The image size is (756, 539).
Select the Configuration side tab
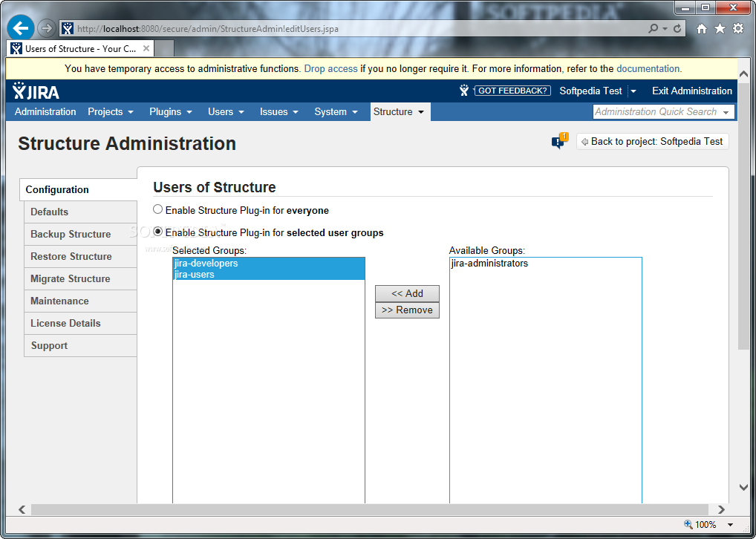coord(79,189)
